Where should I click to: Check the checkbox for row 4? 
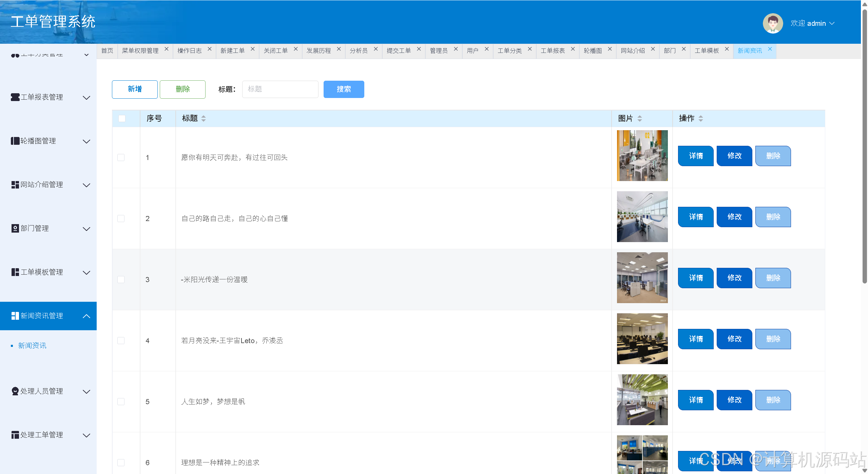click(121, 341)
